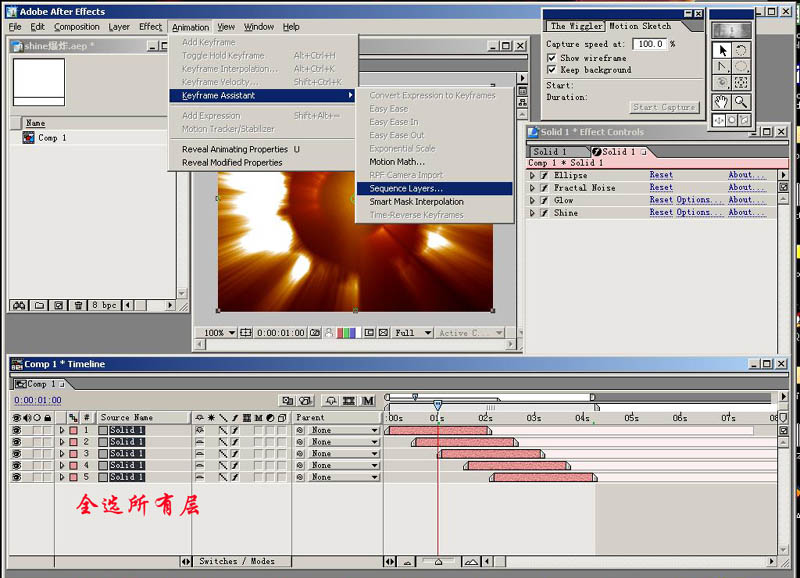The image size is (800, 578).
Task: Choose Sequence Layers menu entry
Action: point(434,188)
